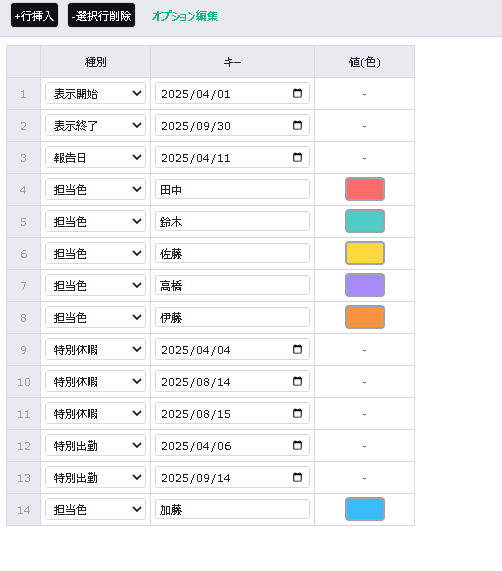Screen dimensions: 502x571
Task: Open the 報告日 type dropdown in row 3
Action: 95,157
